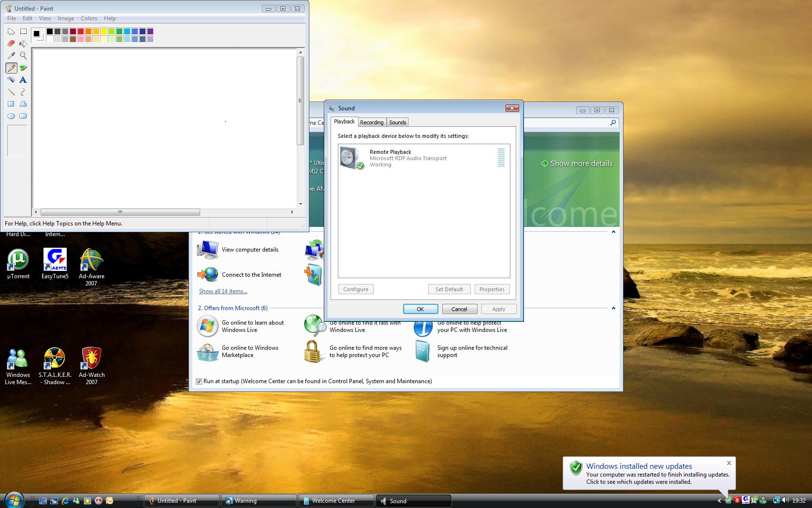Switch to the Recording tab in Sound

pyautogui.click(x=372, y=122)
